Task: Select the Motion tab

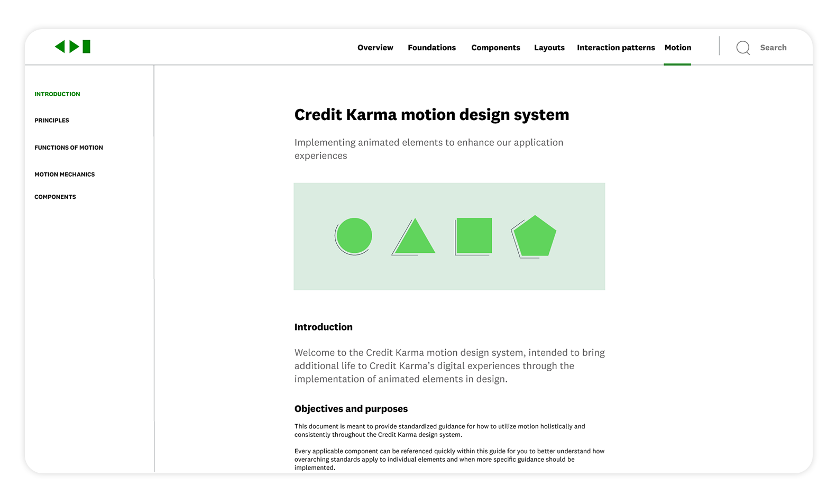Action: 677,48
